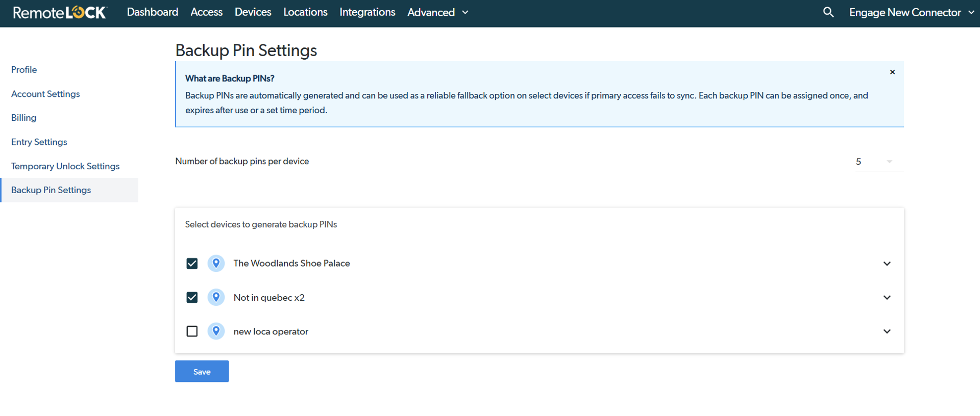Go to Dashboard in top navigation
Image resolution: width=980 pixels, height=416 pixels.
pyautogui.click(x=153, y=12)
